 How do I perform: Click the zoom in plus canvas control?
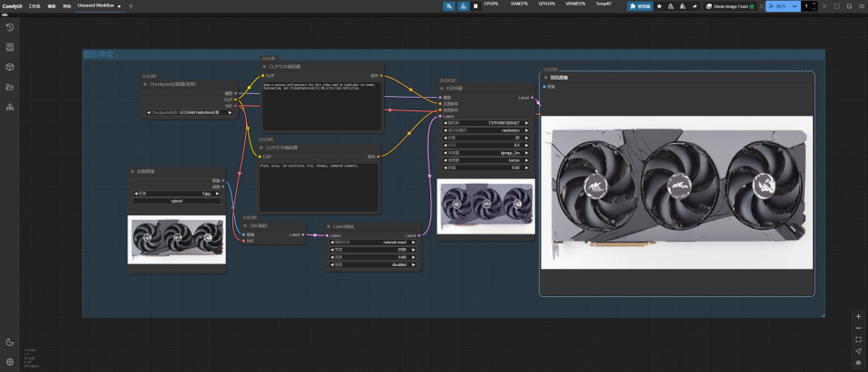click(x=858, y=317)
